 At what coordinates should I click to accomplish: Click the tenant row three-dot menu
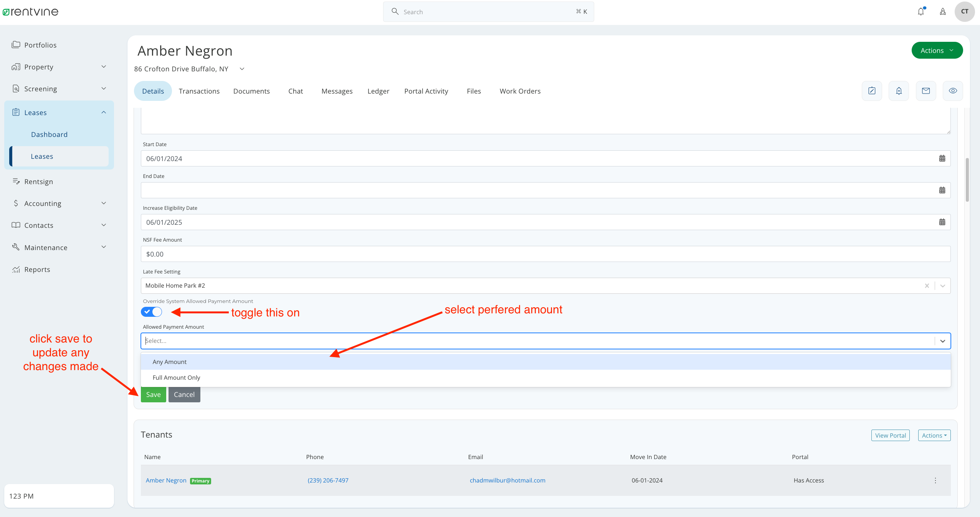[x=935, y=481]
